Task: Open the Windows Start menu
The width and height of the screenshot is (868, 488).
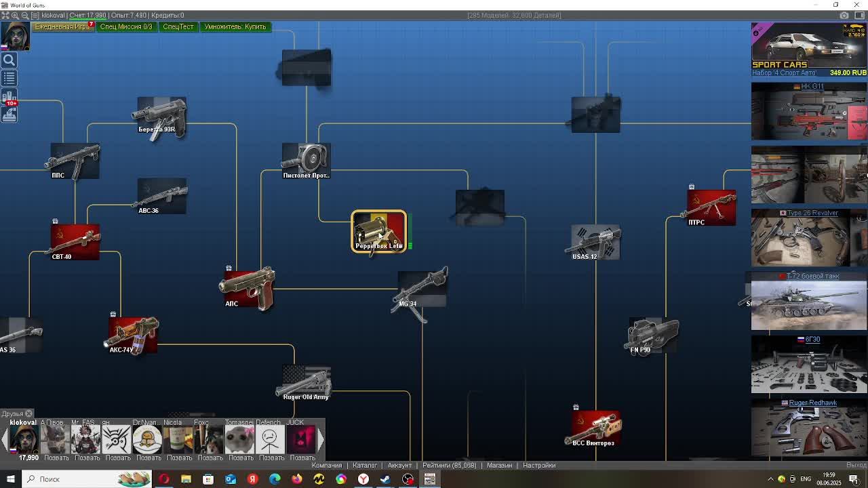Action: tap(10, 479)
